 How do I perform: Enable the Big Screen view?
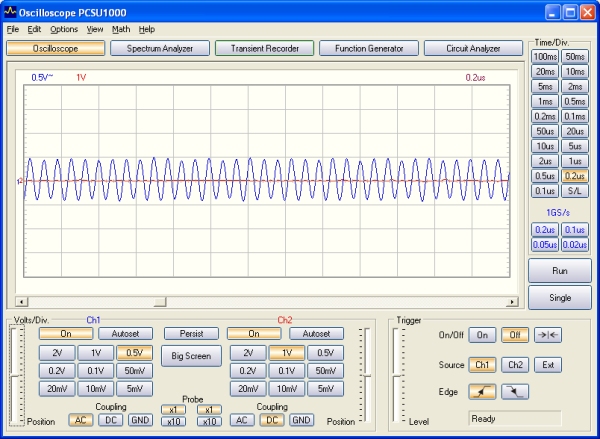click(191, 355)
